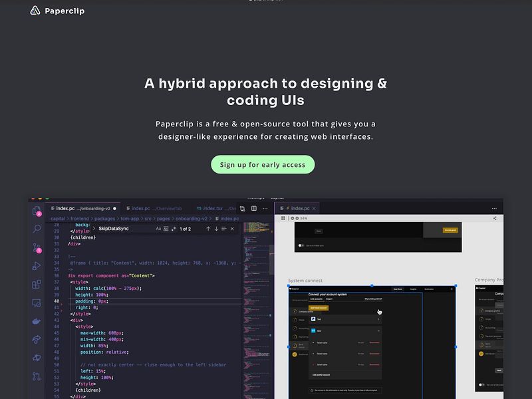Open Run and Debug in the activity bar

coord(37,266)
